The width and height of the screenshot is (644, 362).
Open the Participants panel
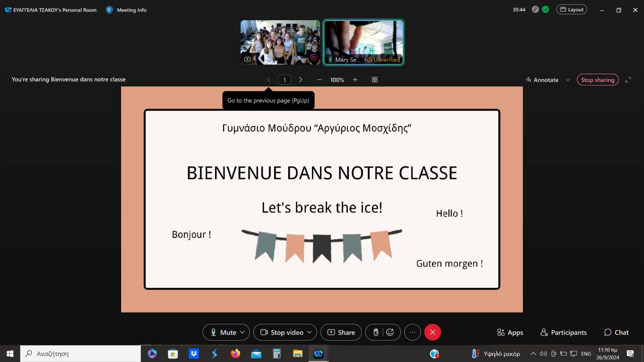point(563,332)
